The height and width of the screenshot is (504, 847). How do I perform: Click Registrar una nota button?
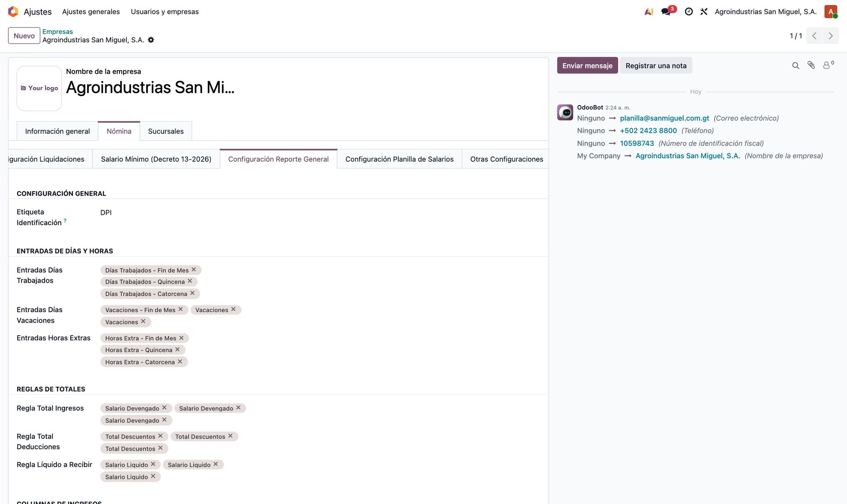[656, 65]
